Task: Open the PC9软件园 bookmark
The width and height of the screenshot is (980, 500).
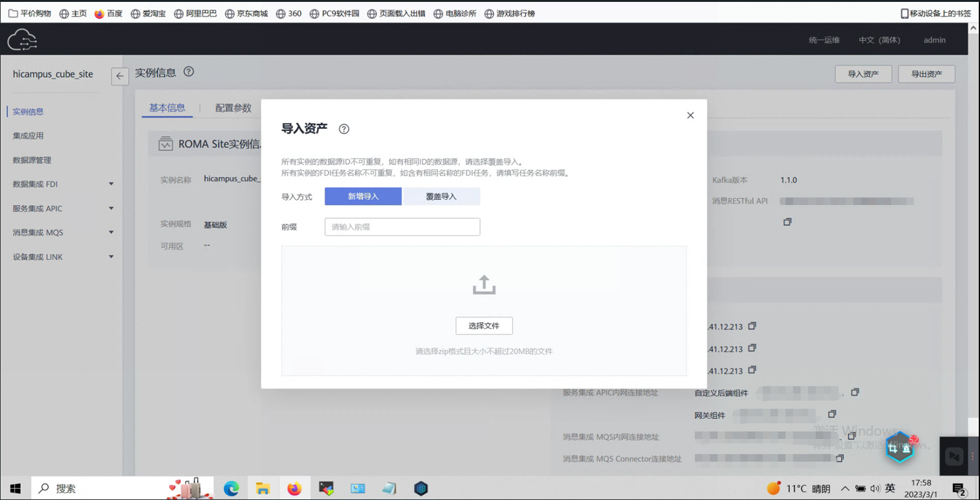Action: [334, 13]
